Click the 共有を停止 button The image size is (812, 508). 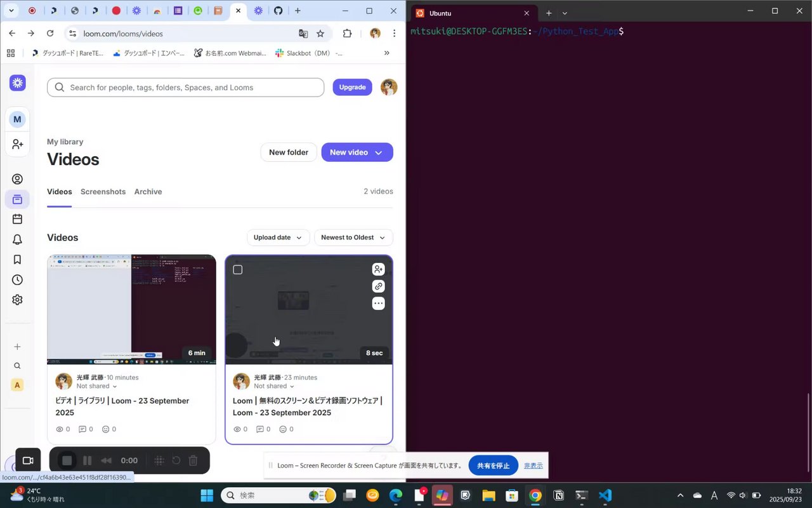coord(494,465)
